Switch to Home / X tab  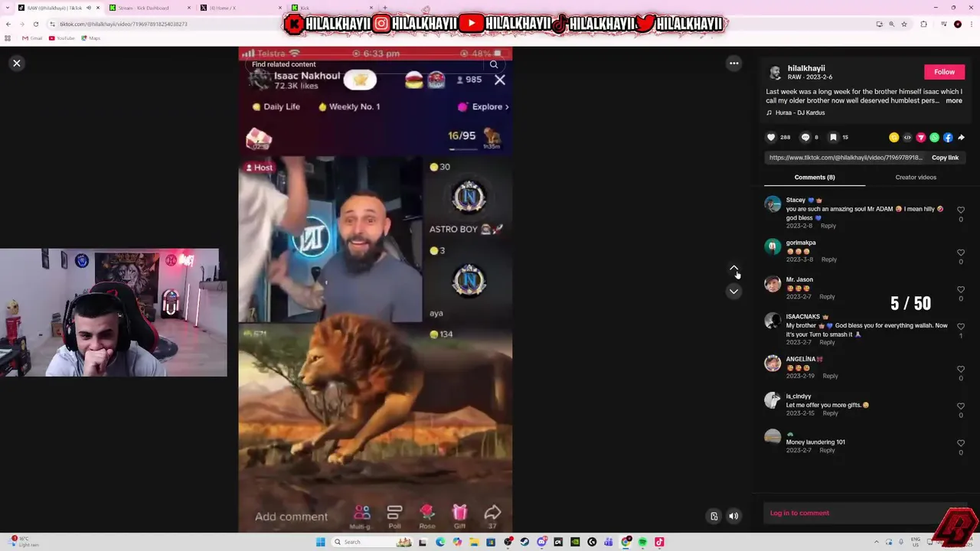(241, 8)
